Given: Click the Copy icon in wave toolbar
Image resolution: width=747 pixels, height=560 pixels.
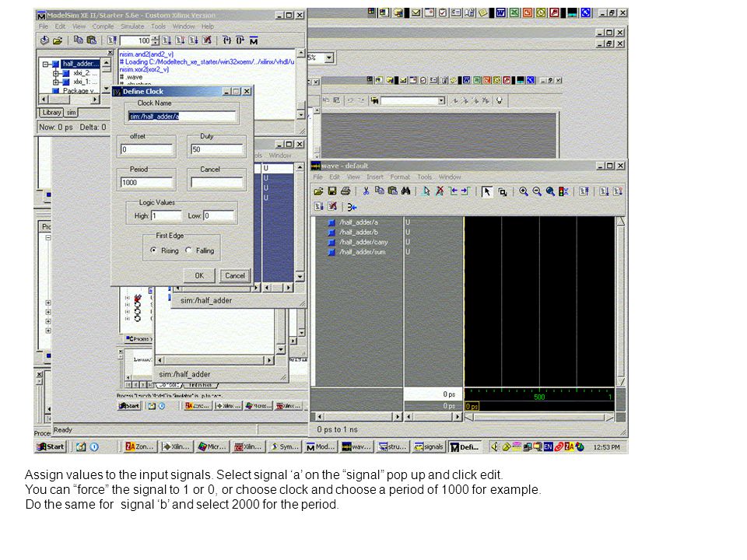Looking at the screenshot, I should point(379,191).
